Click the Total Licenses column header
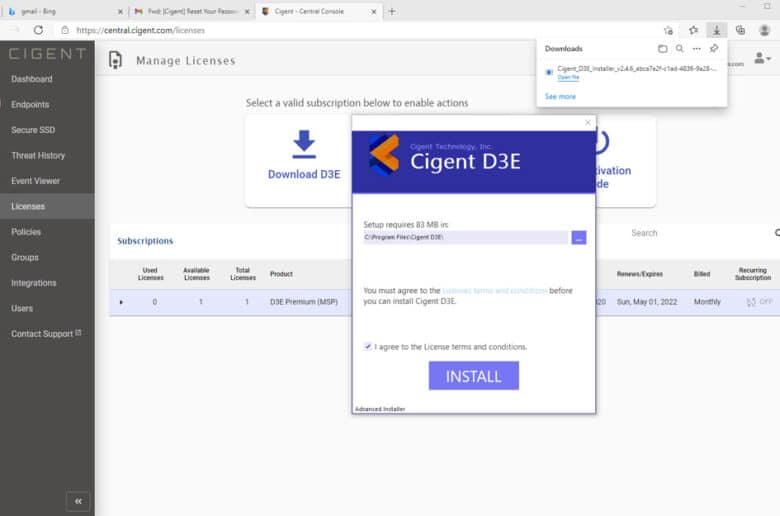 243,274
